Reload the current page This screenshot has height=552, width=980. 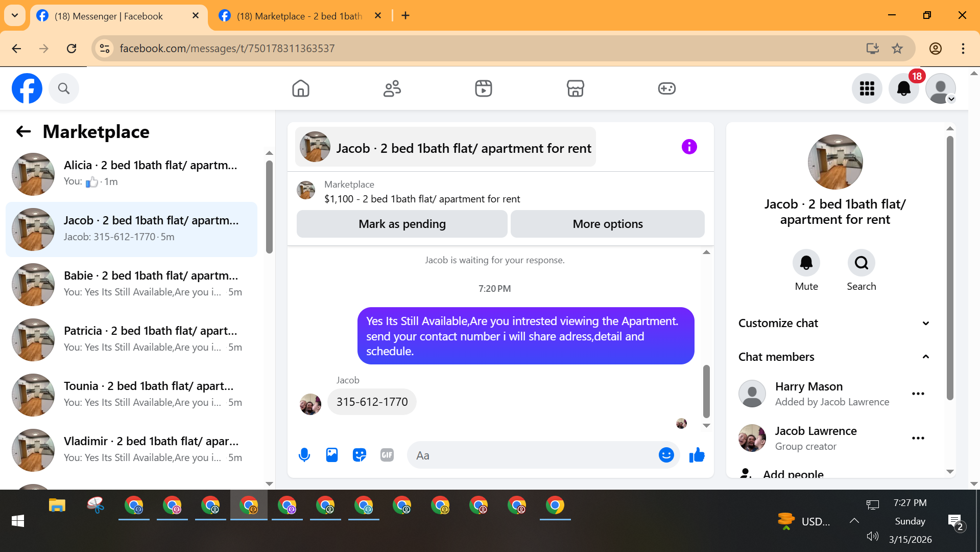click(x=71, y=49)
